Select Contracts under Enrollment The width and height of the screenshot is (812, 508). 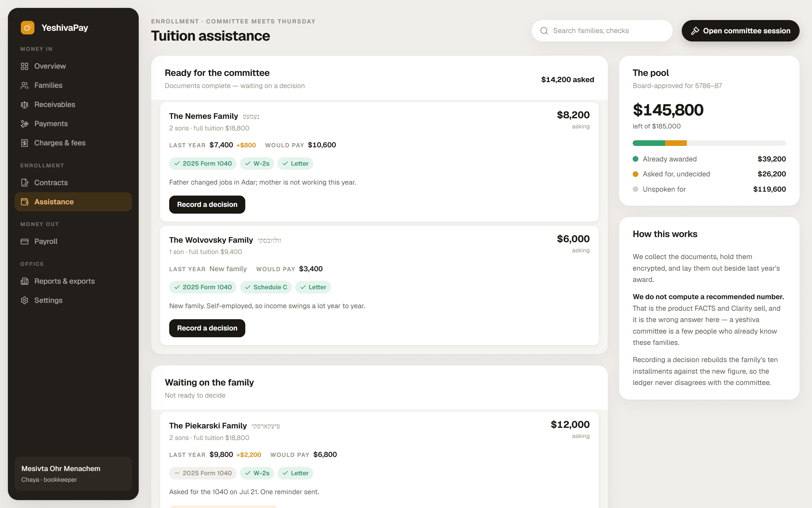click(73, 182)
